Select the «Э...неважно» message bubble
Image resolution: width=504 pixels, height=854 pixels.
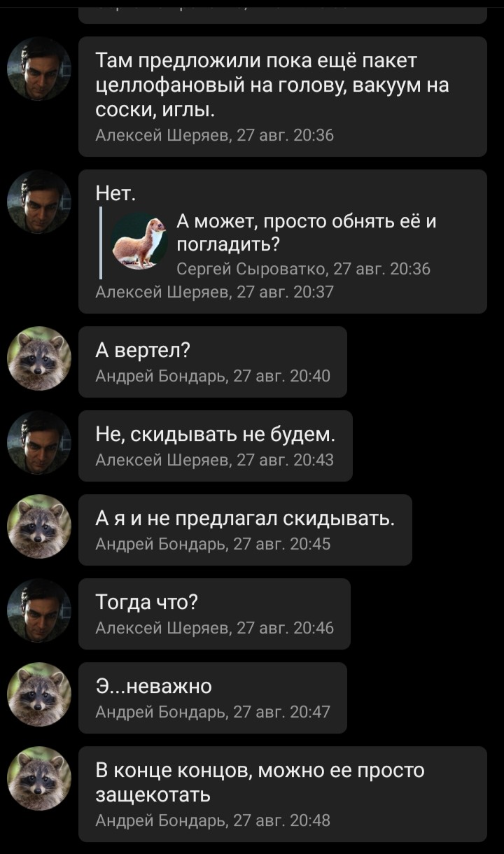point(213,698)
